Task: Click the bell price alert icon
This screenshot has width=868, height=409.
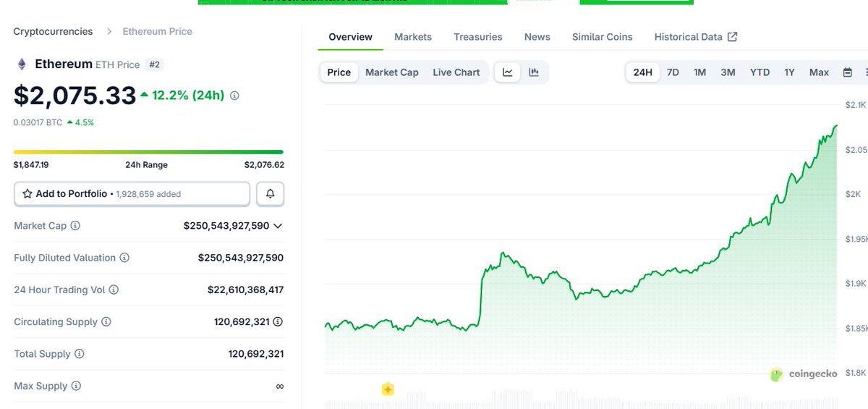Action: point(270,194)
